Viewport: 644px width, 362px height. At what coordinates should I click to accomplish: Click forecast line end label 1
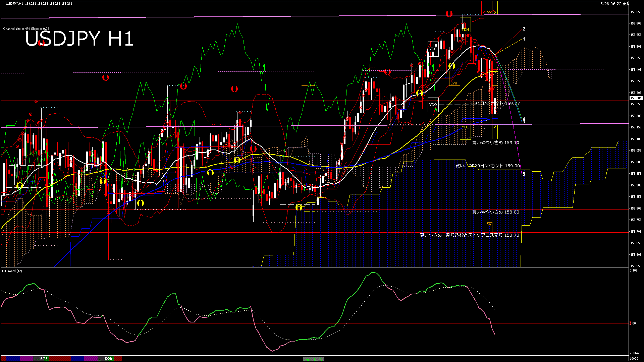tap(524, 39)
